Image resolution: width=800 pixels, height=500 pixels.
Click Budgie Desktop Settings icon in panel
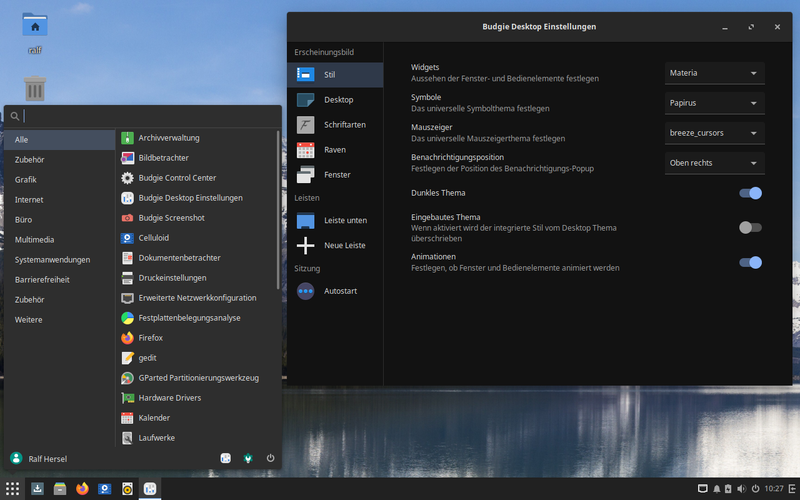pyautogui.click(x=149, y=489)
